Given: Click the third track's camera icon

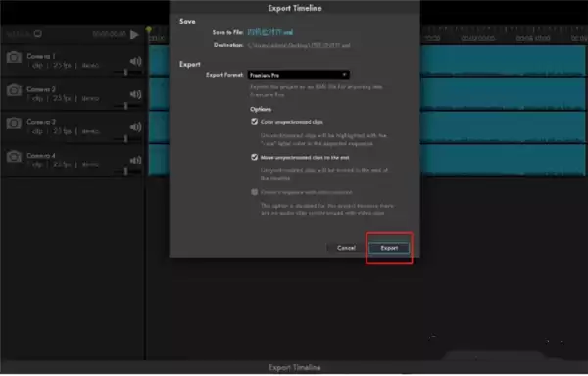Looking at the screenshot, I should coord(14,123).
